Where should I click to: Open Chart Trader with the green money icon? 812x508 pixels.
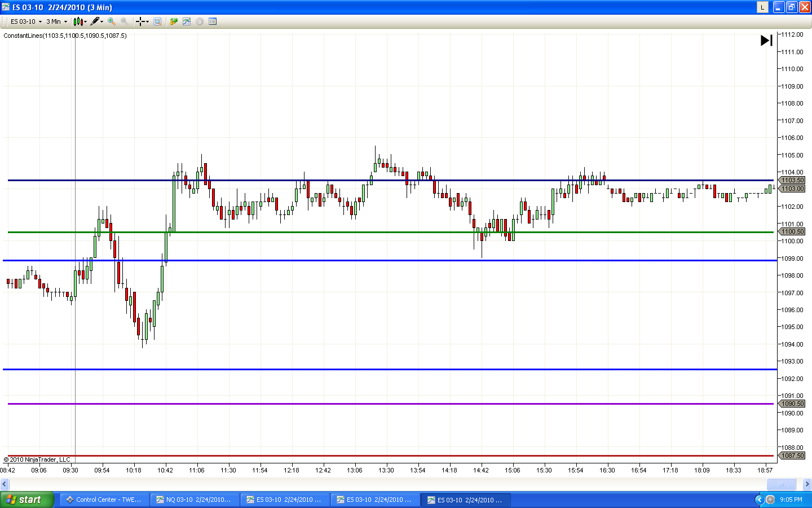[x=174, y=21]
